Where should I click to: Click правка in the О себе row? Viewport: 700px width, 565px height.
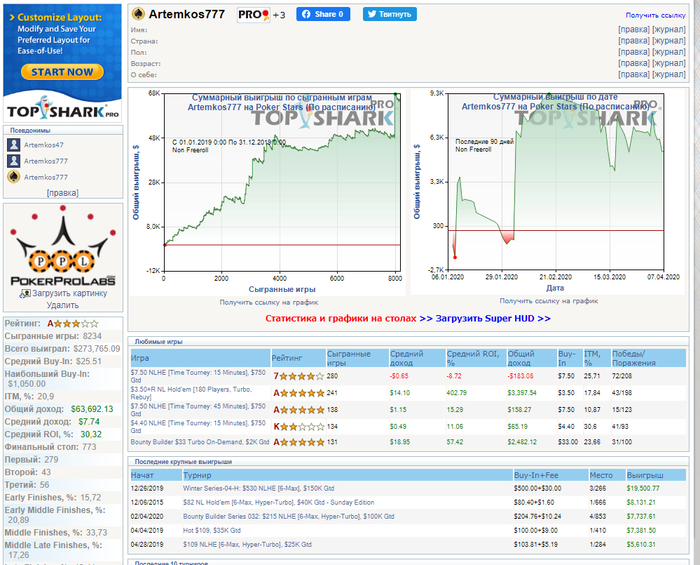634,75
